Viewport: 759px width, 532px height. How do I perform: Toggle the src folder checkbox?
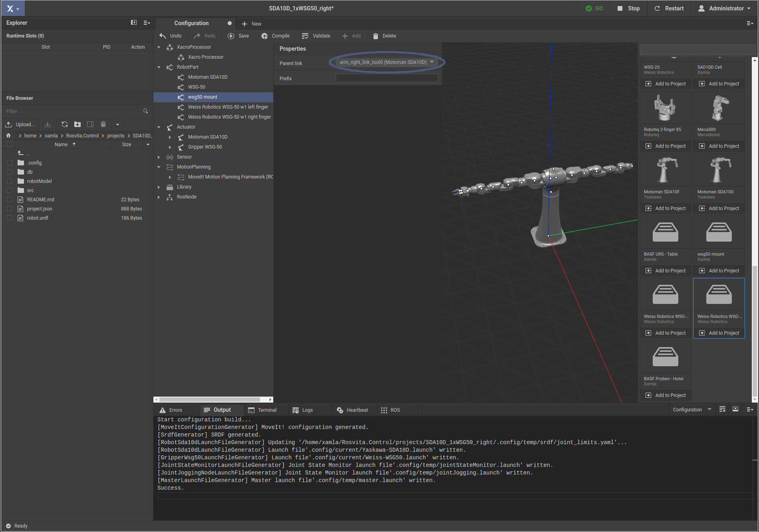tap(10, 191)
